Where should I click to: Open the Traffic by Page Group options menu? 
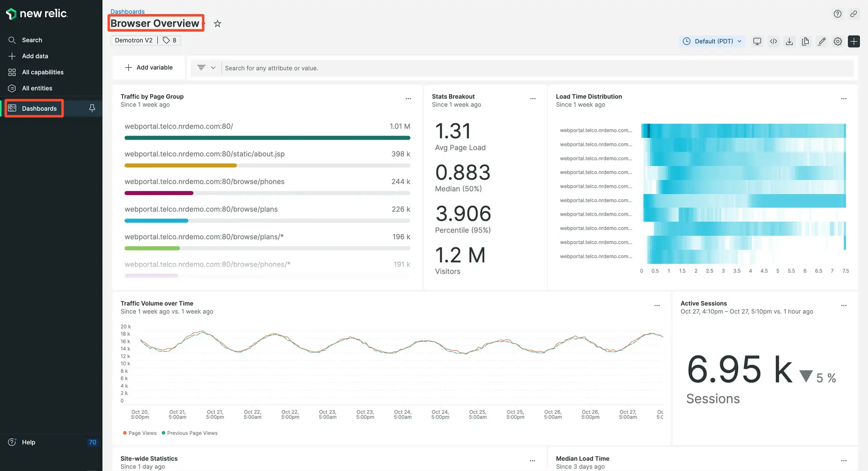click(408, 99)
